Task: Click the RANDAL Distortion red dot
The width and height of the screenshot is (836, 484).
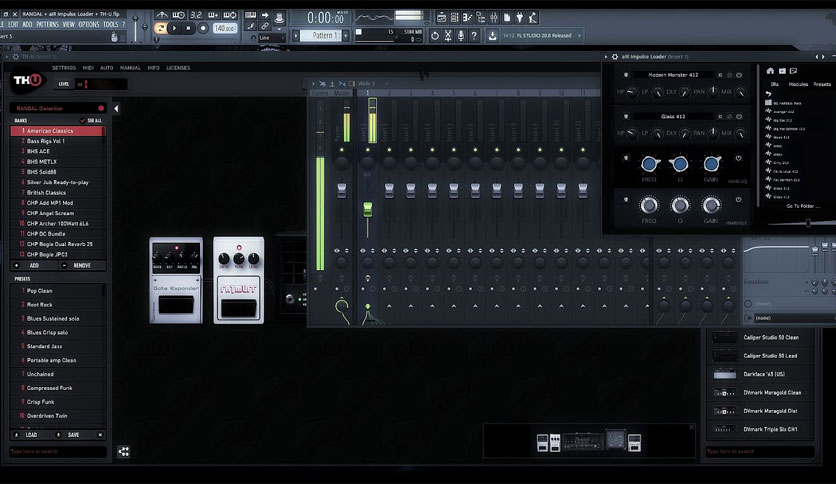Action: [x=101, y=108]
